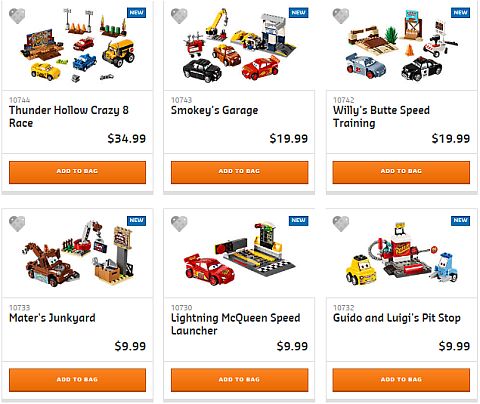This screenshot has height=404, width=480.
Task: Click the NEW badge on Thunder Hollow set
Action: pyautogui.click(x=136, y=13)
